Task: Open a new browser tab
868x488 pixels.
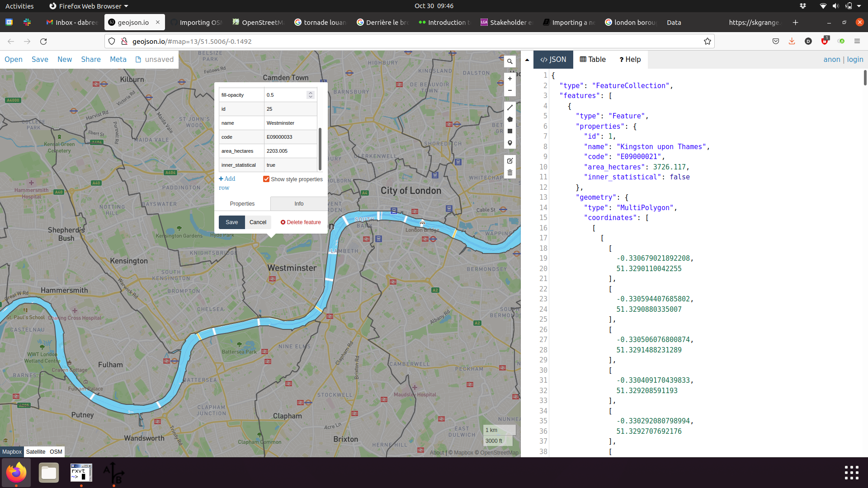Action: click(x=796, y=22)
